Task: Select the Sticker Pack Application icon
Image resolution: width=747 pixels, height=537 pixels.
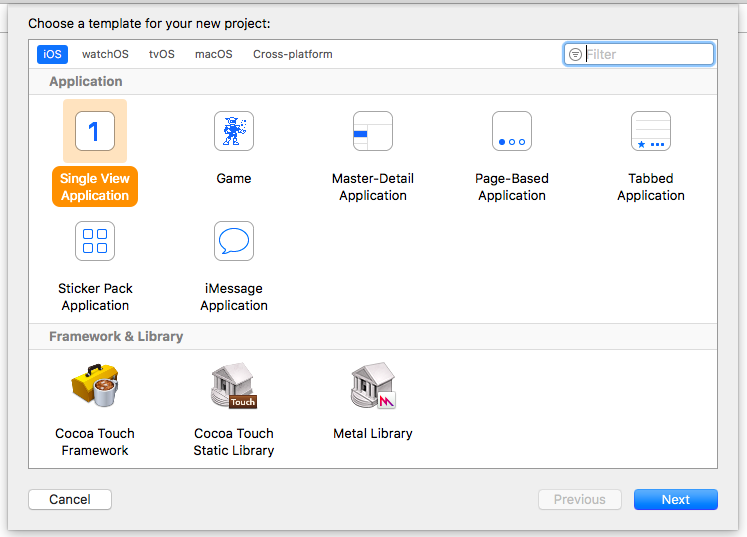Action: coord(95,241)
